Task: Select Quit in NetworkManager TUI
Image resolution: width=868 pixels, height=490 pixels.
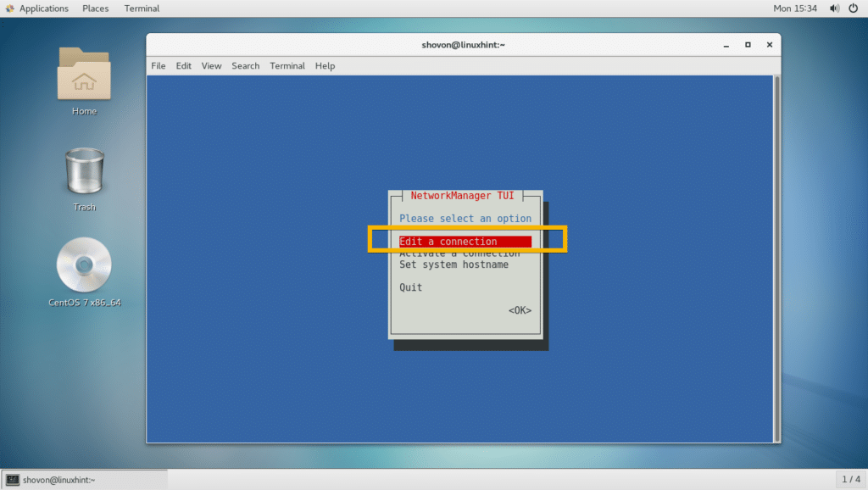Action: 410,287
